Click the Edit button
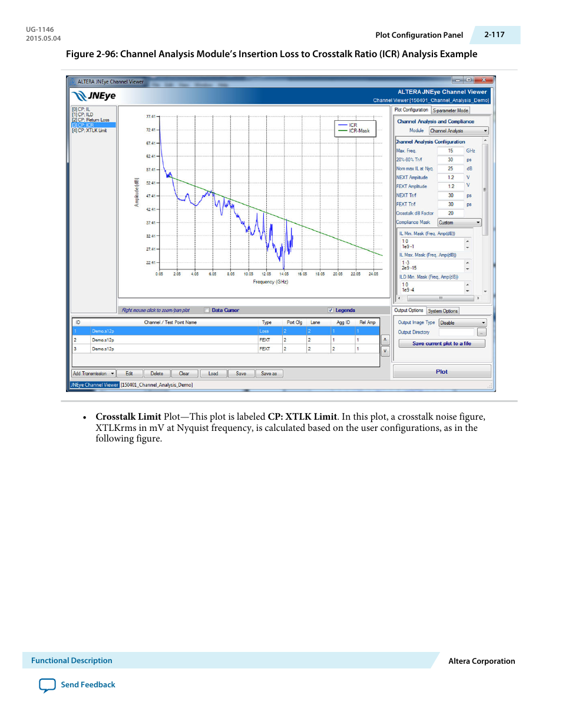The height and width of the screenshot is (728, 562). pyautogui.click(x=129, y=373)
